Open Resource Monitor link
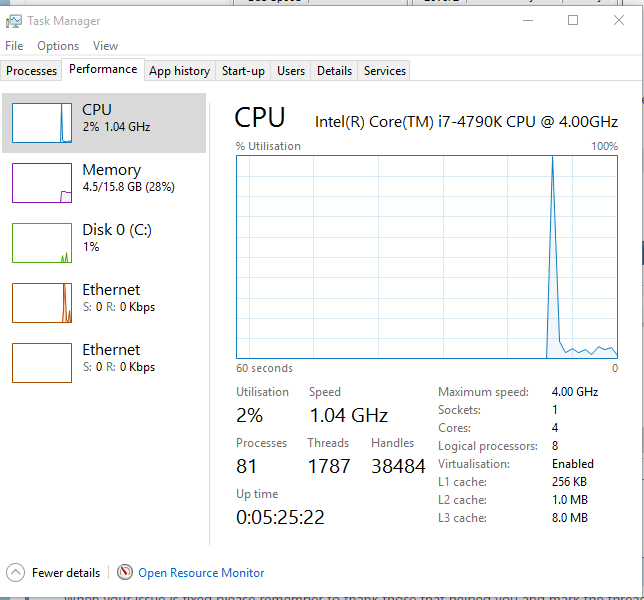Viewport: 644px width, 600px height. (x=201, y=572)
